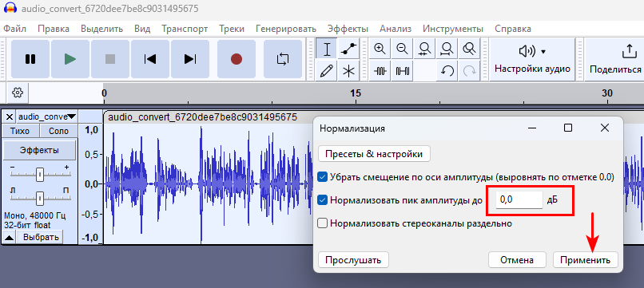Enable normalize stereo channels independently
Screen dimensions: 644x288
(x=323, y=223)
